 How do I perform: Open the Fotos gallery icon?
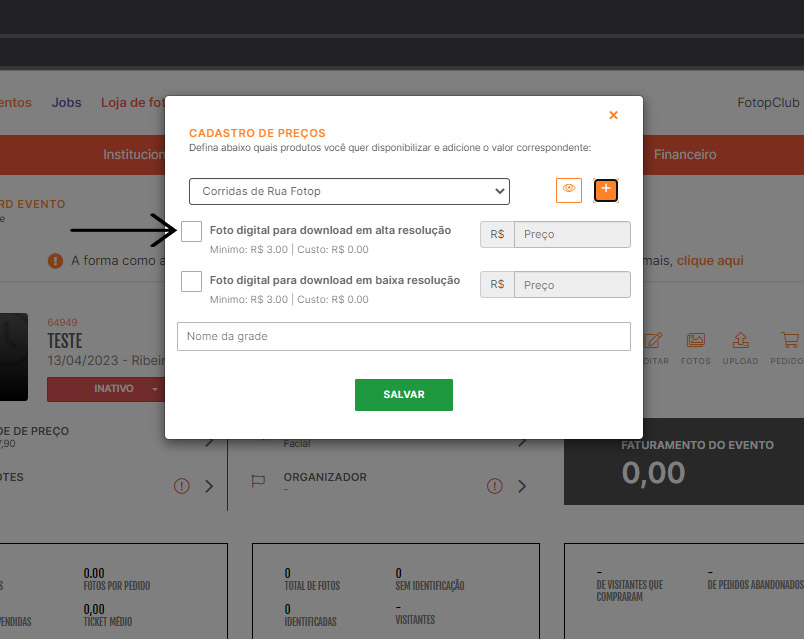click(x=696, y=339)
